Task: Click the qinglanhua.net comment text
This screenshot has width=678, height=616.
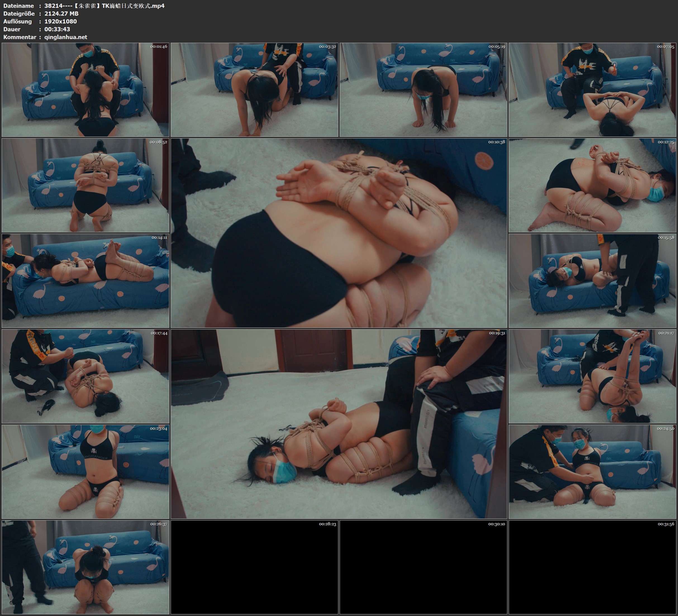Action: (x=66, y=37)
